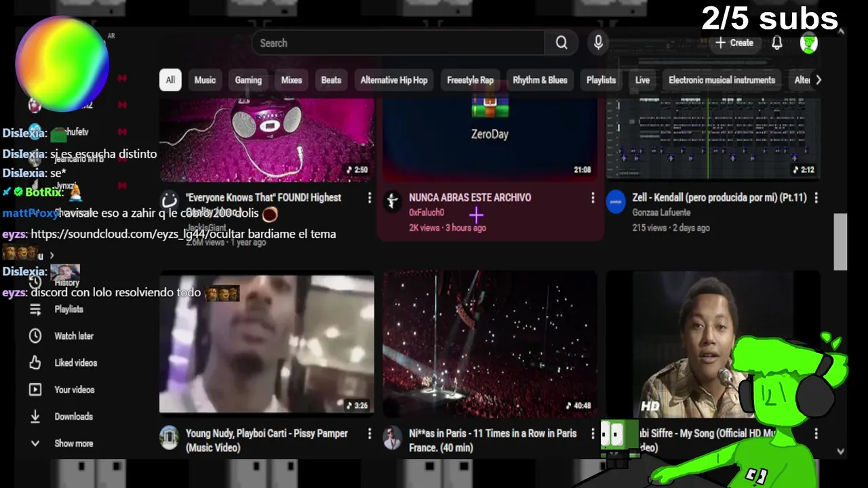Open Ni**as in Paris video channel avatar
Image resolution: width=868 pixels, height=488 pixels.
(392, 437)
